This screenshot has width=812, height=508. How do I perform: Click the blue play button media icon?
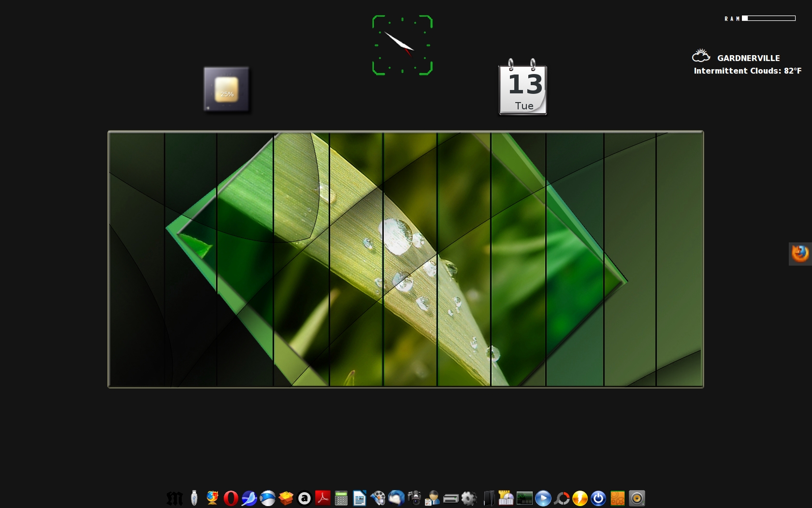[543, 498]
